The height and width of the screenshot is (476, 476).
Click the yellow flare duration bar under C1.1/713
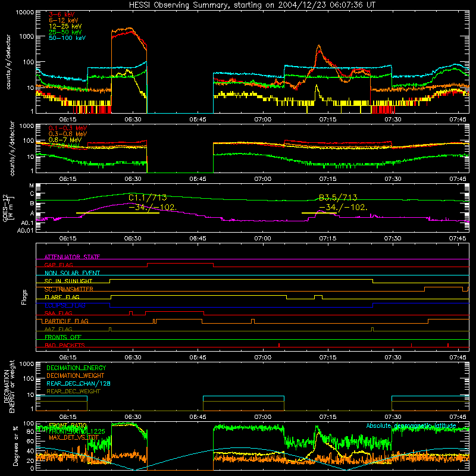pyautogui.click(x=117, y=213)
